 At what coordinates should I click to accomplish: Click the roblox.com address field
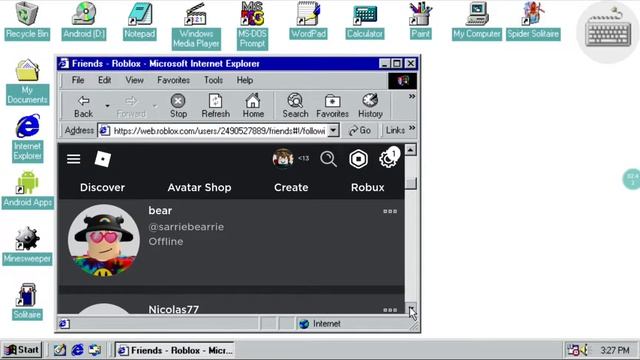(x=218, y=131)
